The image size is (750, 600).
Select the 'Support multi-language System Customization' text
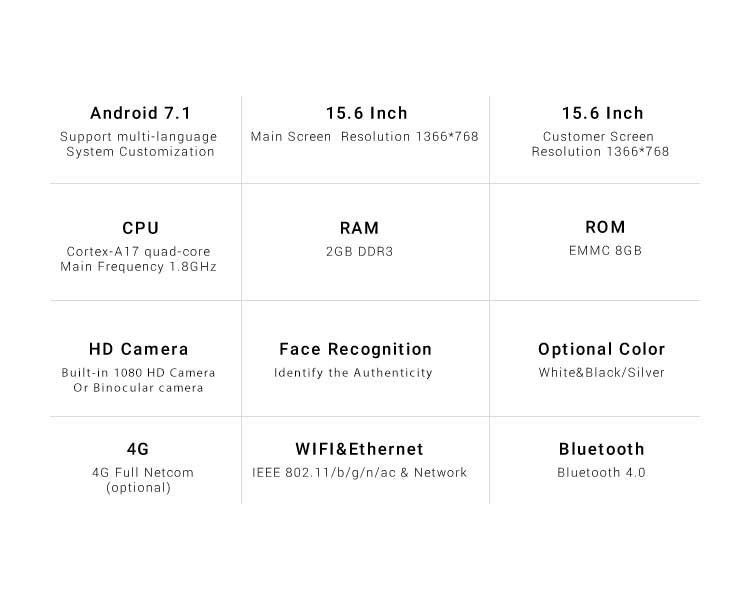(x=139, y=144)
